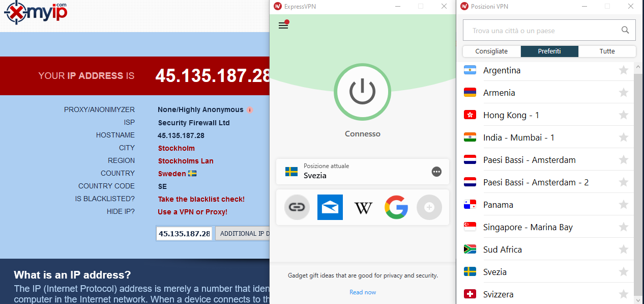644x304 pixels.
Task: Click the Additional IP Details button
Action: 244,233
